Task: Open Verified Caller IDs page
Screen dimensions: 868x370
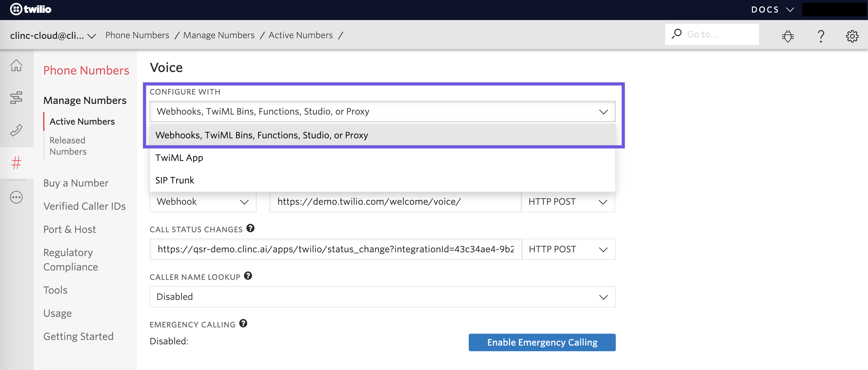Action: click(x=84, y=206)
